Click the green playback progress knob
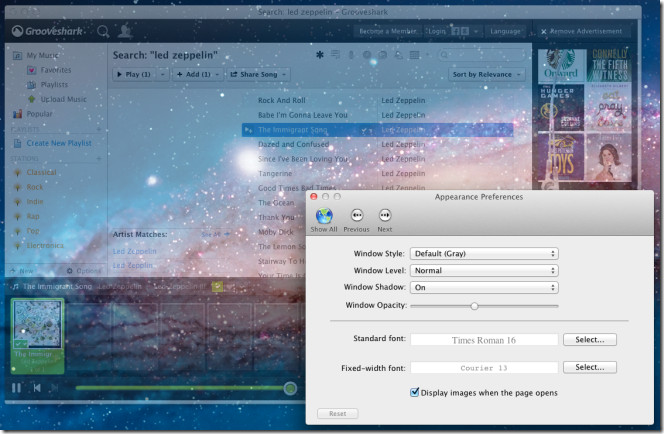 tap(290, 388)
